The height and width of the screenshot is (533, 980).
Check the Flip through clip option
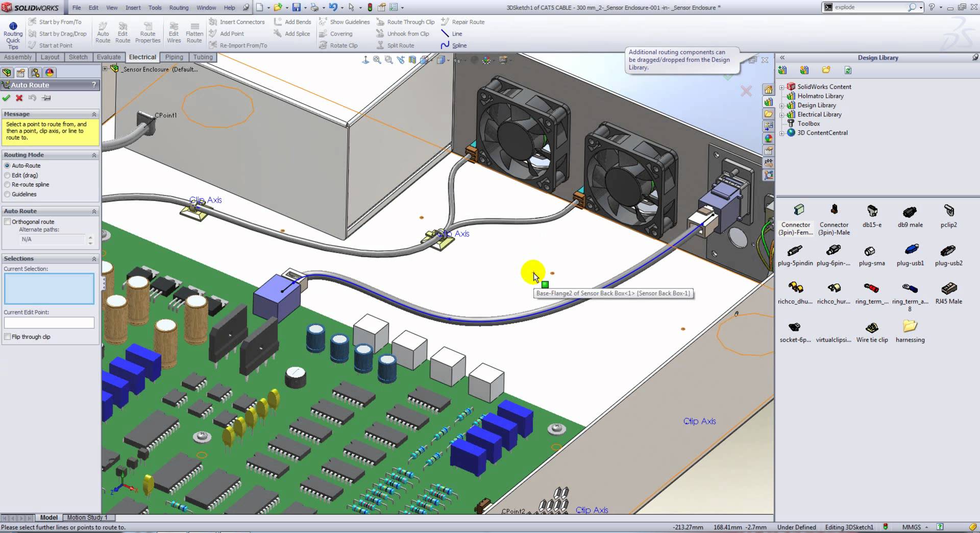[x=8, y=337]
